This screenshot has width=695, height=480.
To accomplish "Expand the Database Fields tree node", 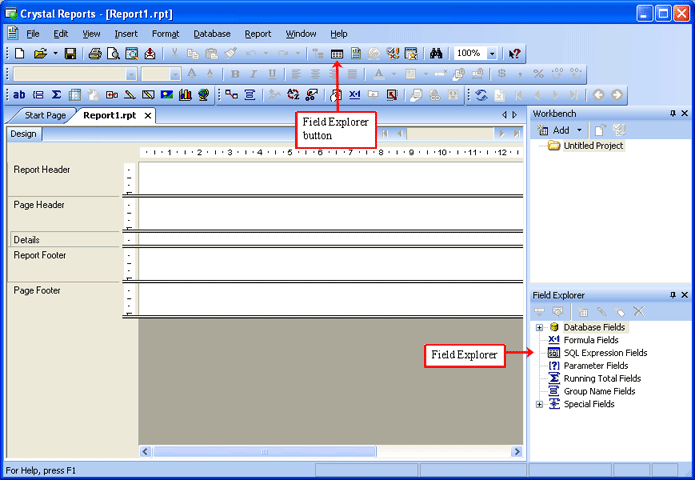I will point(540,327).
